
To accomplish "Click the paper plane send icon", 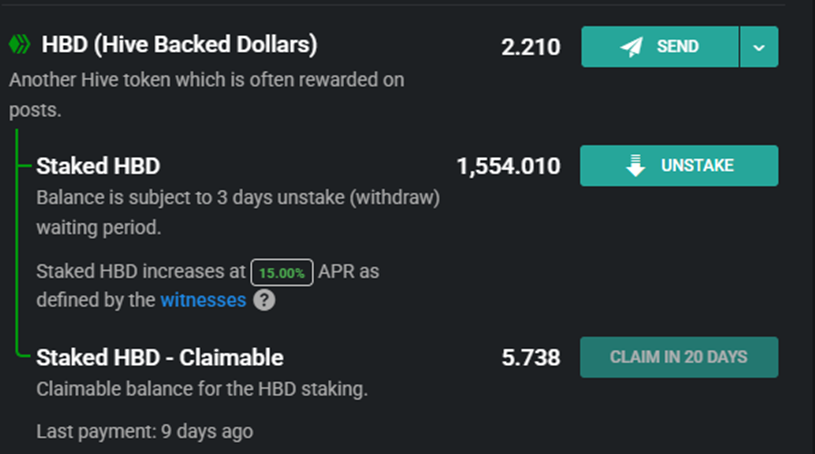I will pyautogui.click(x=631, y=47).
